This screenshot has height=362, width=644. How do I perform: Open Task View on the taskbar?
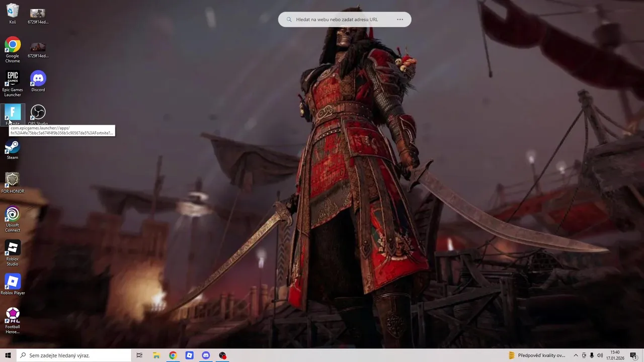click(140, 355)
